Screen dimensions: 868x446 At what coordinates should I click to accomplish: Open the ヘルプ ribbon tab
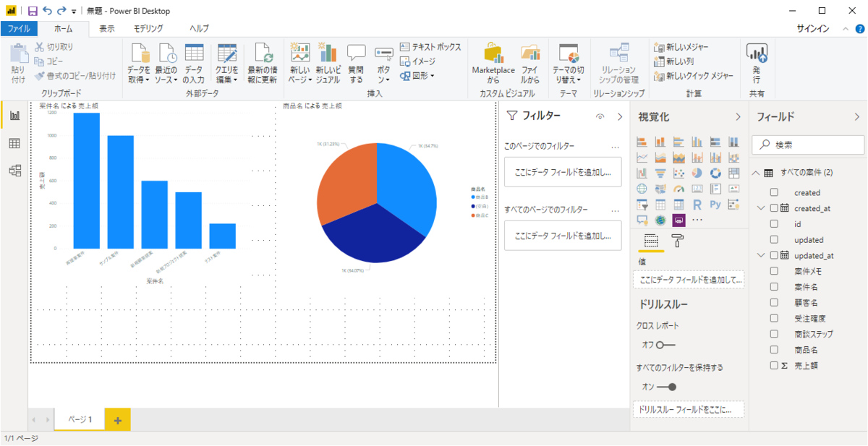(x=199, y=29)
